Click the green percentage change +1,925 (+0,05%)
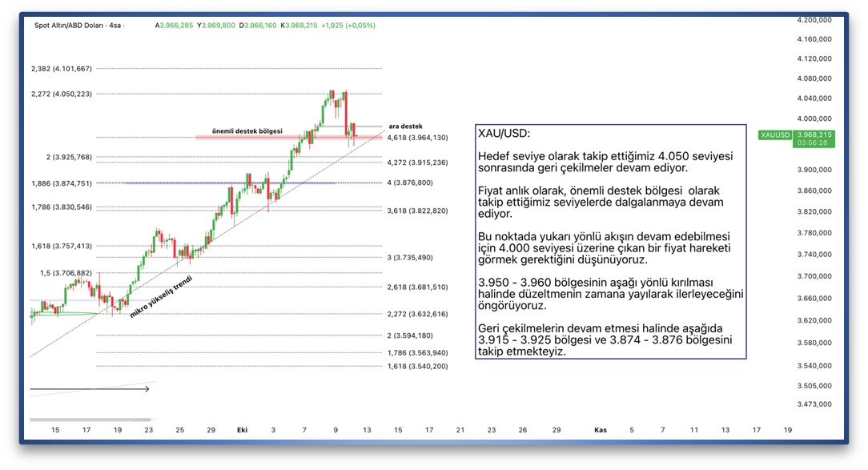This screenshot has width=868, height=470. 348,26
